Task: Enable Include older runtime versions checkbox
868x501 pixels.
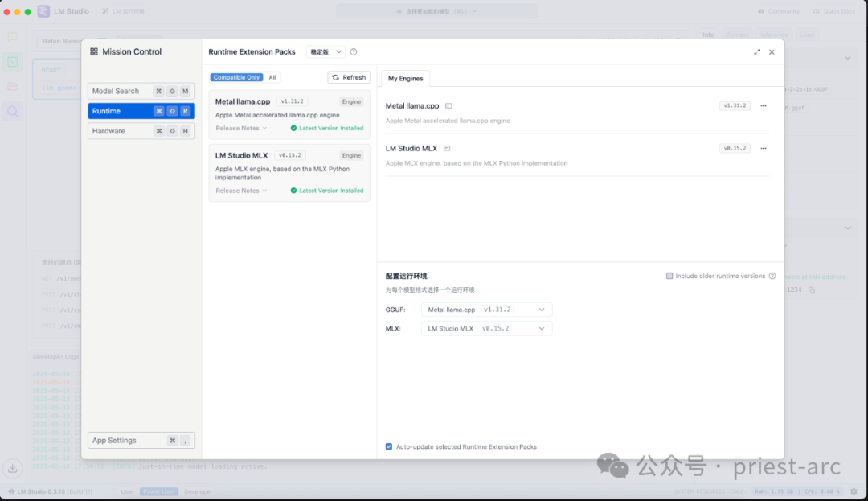Action: click(669, 276)
